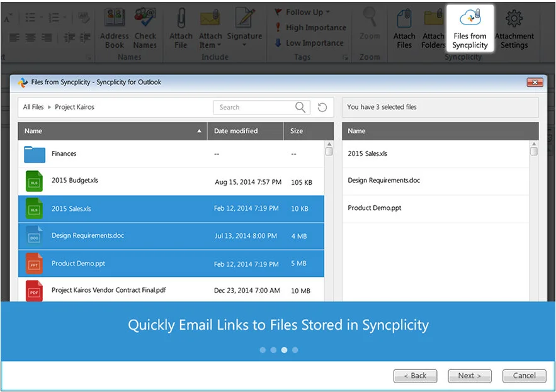Click the increase indent icon

tap(85, 37)
